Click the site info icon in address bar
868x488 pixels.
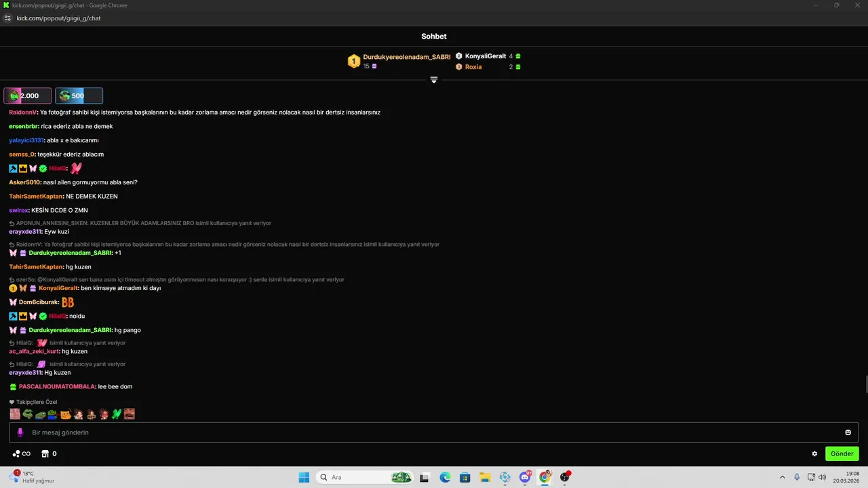point(7,18)
